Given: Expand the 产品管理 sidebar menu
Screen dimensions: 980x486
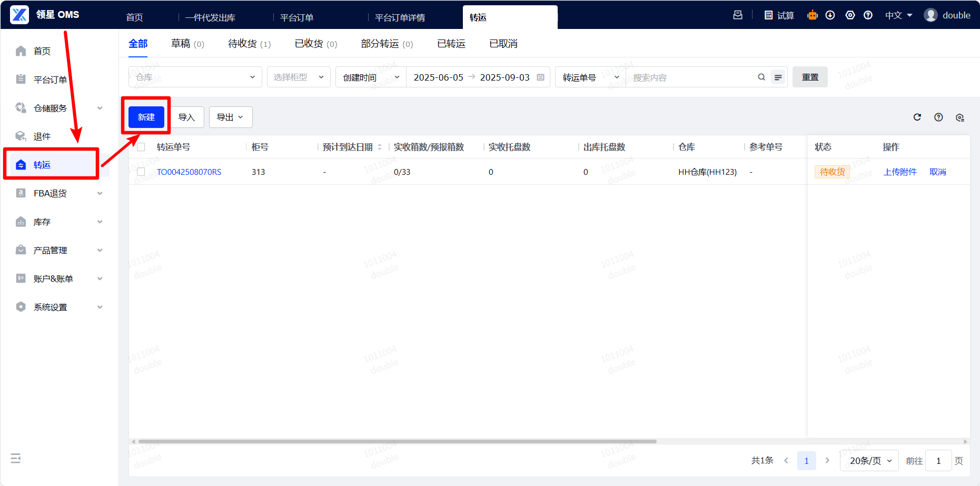Looking at the screenshot, I should [100, 250].
